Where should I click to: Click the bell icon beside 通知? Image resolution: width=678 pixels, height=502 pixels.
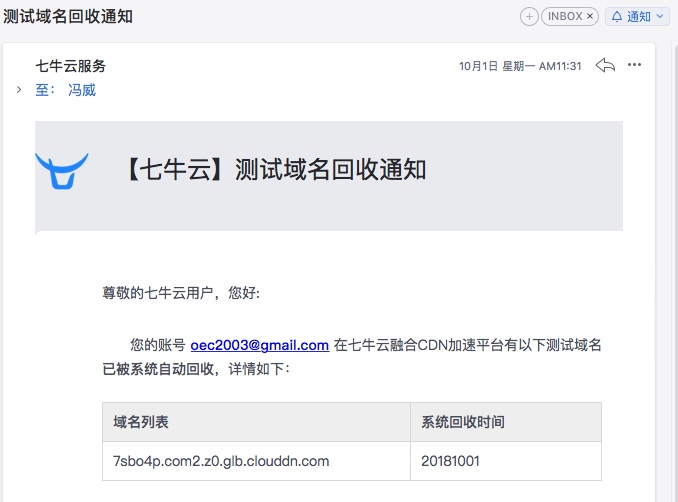[617, 16]
